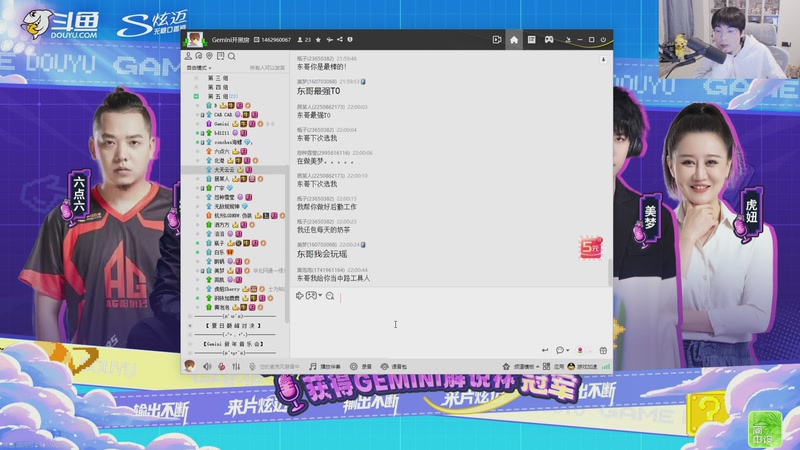Click own avatar in bottom toolbar
Image resolution: width=800 pixels, height=450 pixels.
click(x=189, y=366)
